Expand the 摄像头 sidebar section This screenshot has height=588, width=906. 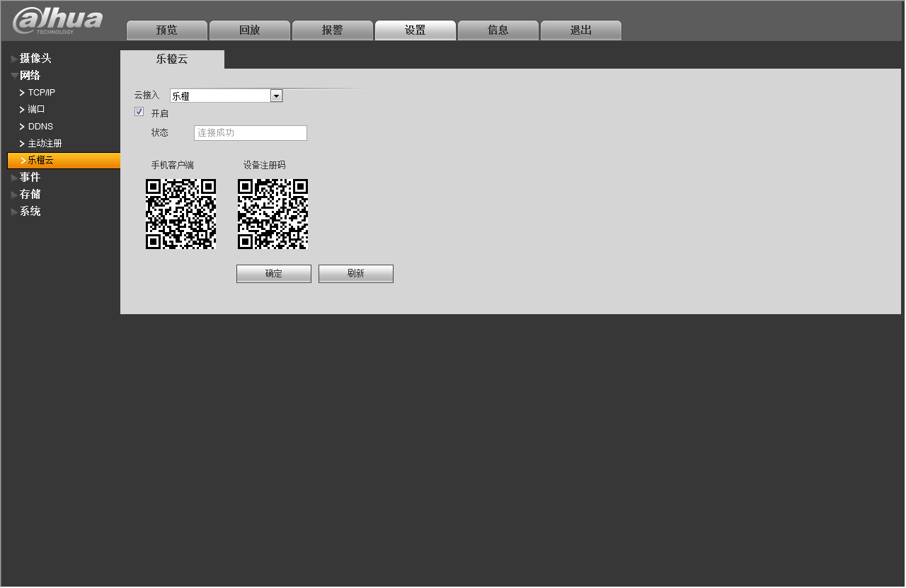tap(35, 59)
